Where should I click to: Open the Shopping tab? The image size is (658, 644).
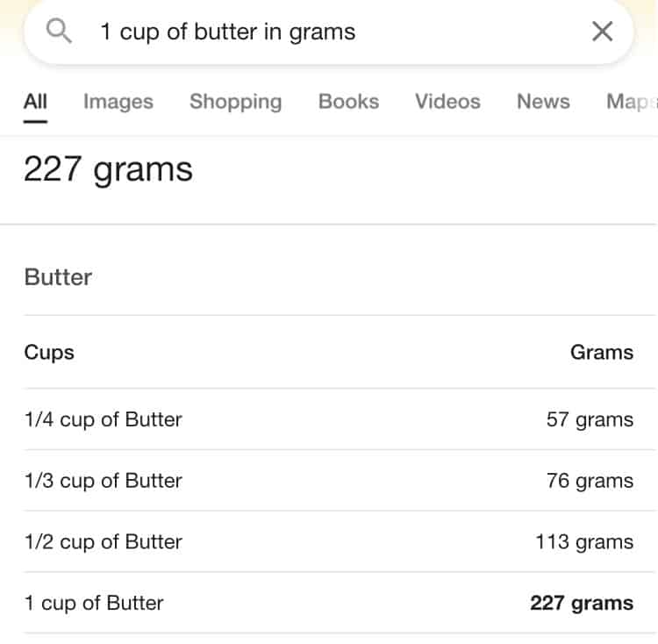point(235,102)
